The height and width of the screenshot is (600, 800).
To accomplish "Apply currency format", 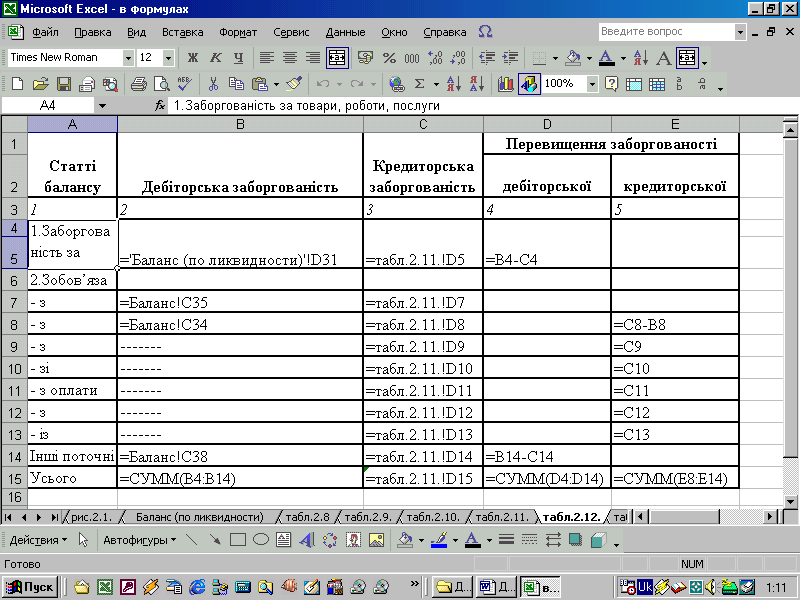I will [365, 58].
